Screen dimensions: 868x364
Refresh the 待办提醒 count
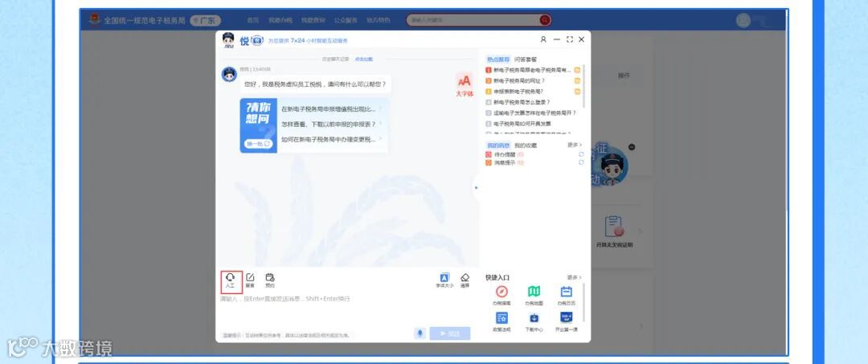click(581, 154)
